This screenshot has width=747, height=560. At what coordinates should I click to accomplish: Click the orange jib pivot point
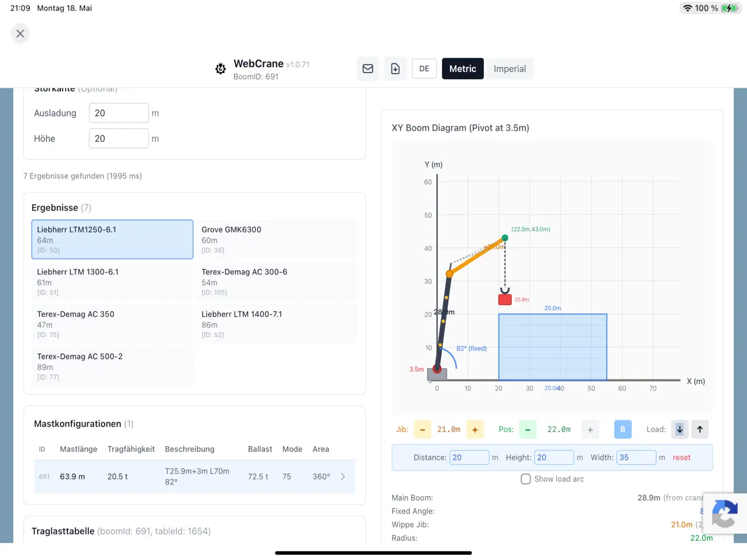click(x=449, y=274)
